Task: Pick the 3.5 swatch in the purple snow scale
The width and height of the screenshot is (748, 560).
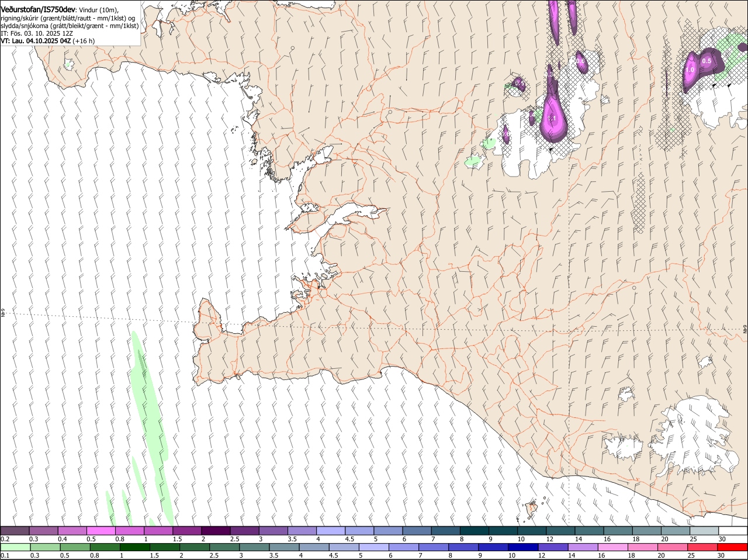Action: 302,531
